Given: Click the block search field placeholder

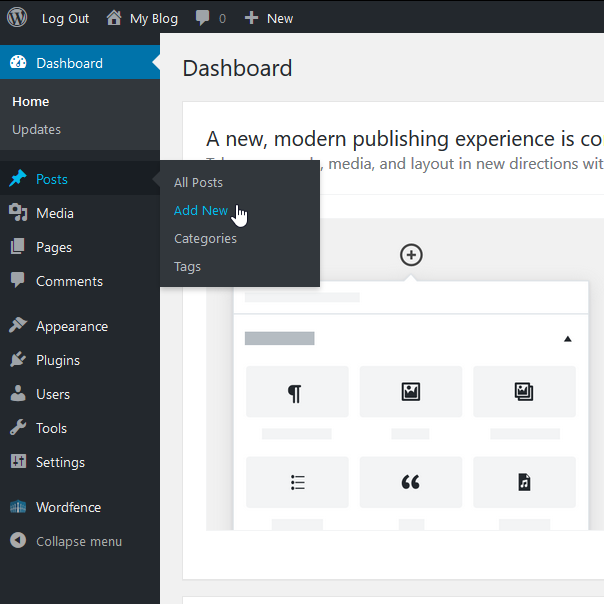Looking at the screenshot, I should click(302, 297).
